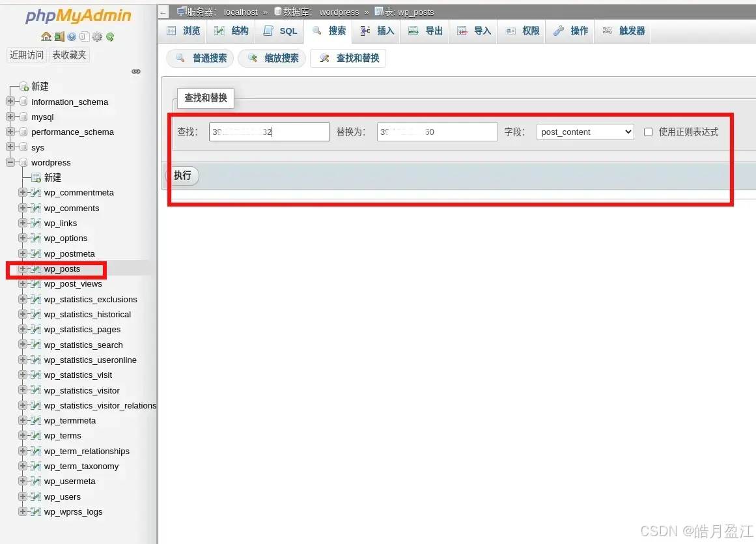Select the wp_statistics_exclusions table
756x544 pixels.
coord(91,299)
